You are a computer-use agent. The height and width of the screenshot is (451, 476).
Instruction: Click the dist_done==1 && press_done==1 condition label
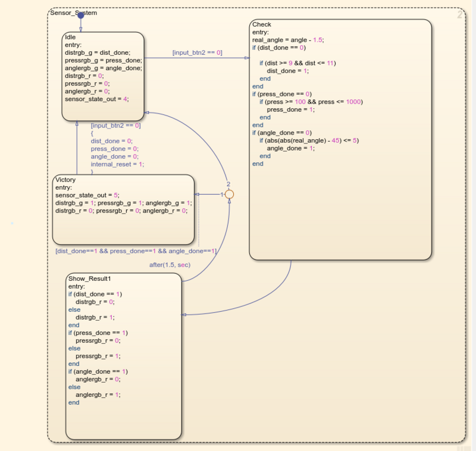(x=135, y=251)
